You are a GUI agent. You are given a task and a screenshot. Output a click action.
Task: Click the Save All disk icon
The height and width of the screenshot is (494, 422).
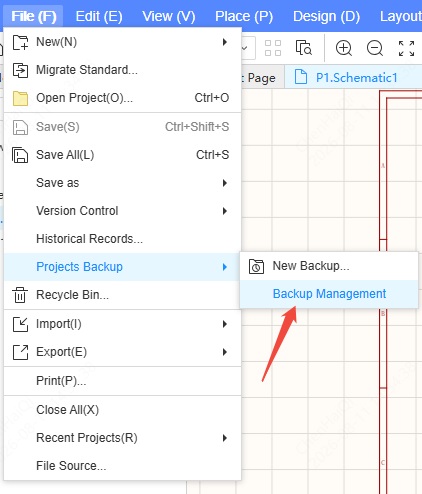click(20, 155)
